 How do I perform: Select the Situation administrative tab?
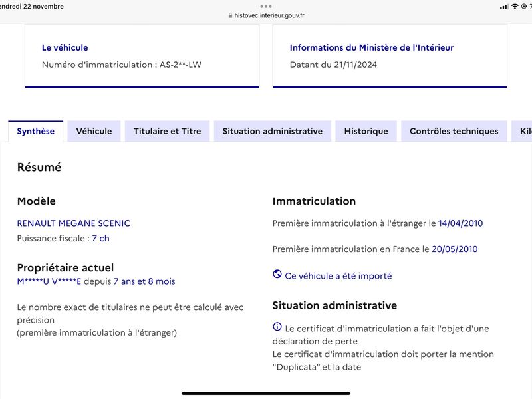273,131
